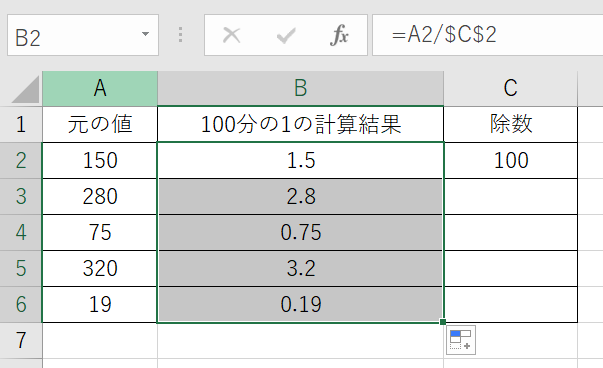Viewport: 603px width, 368px height.
Task: Click the Select All corner triangle
Action: tap(25, 89)
